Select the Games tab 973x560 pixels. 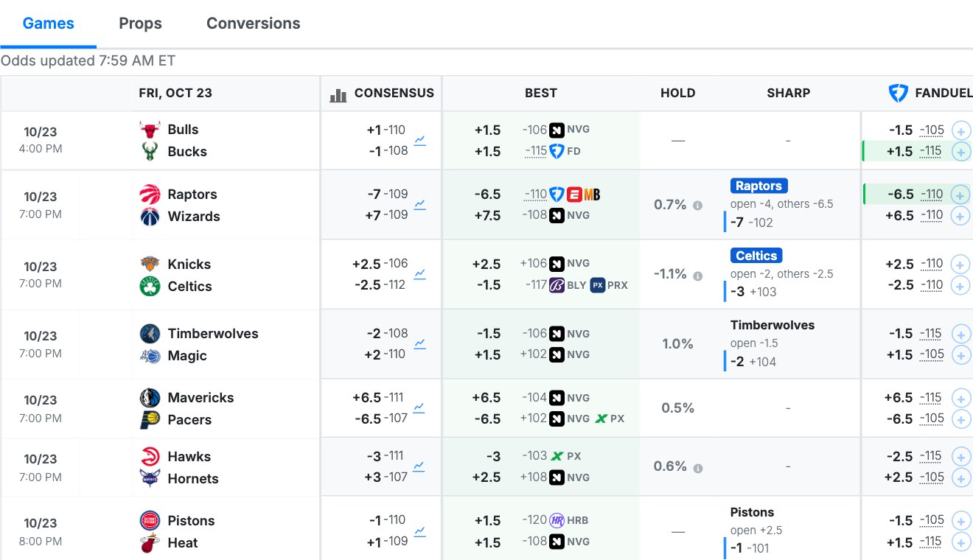tap(48, 24)
